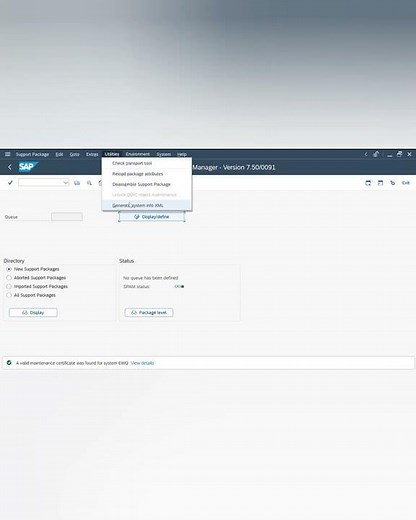
Task: Close the SAP window
Action: pyautogui.click(x=410, y=154)
